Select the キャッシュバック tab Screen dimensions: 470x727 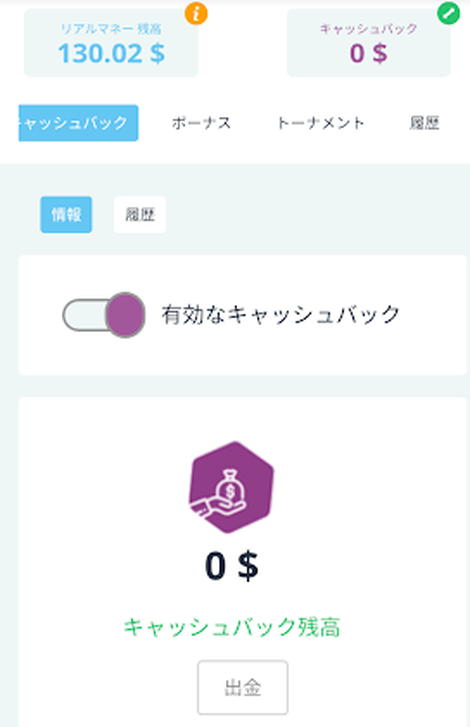[x=78, y=123]
